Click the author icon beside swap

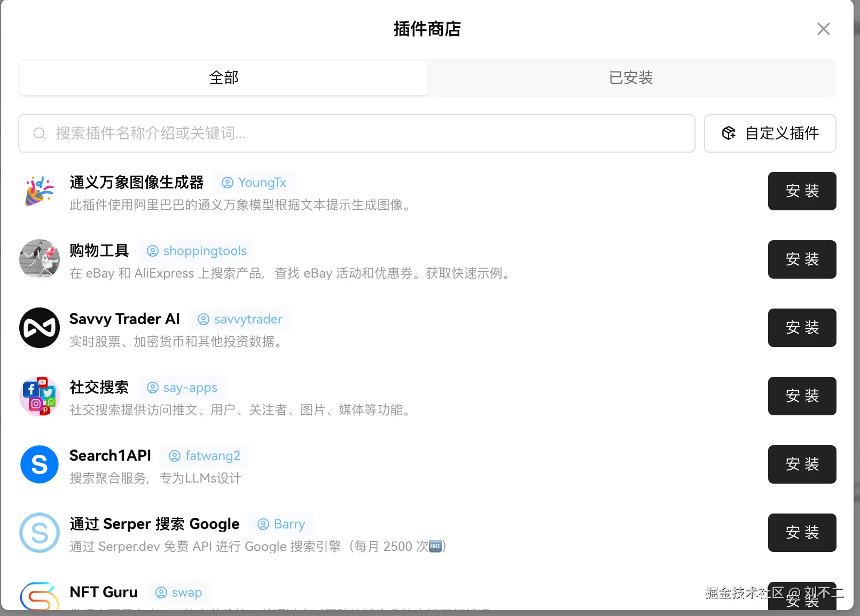[x=161, y=593]
